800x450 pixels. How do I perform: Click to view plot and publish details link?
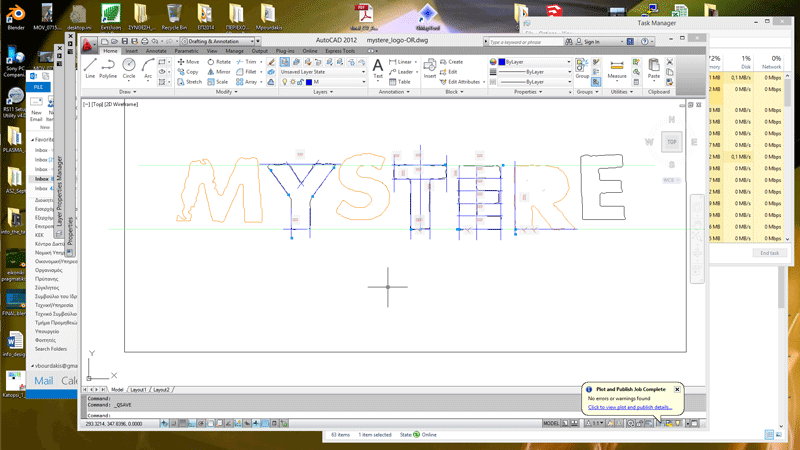(x=629, y=407)
